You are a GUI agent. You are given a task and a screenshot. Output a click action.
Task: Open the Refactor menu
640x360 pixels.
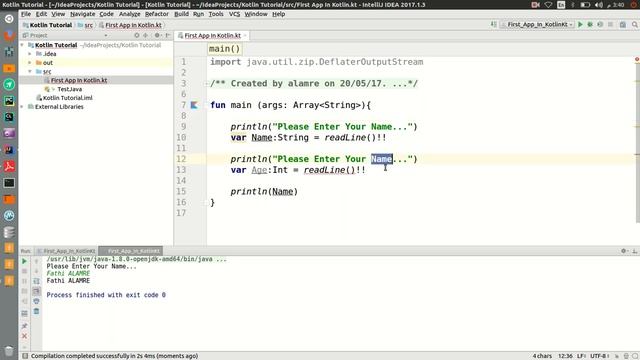(157, 14)
